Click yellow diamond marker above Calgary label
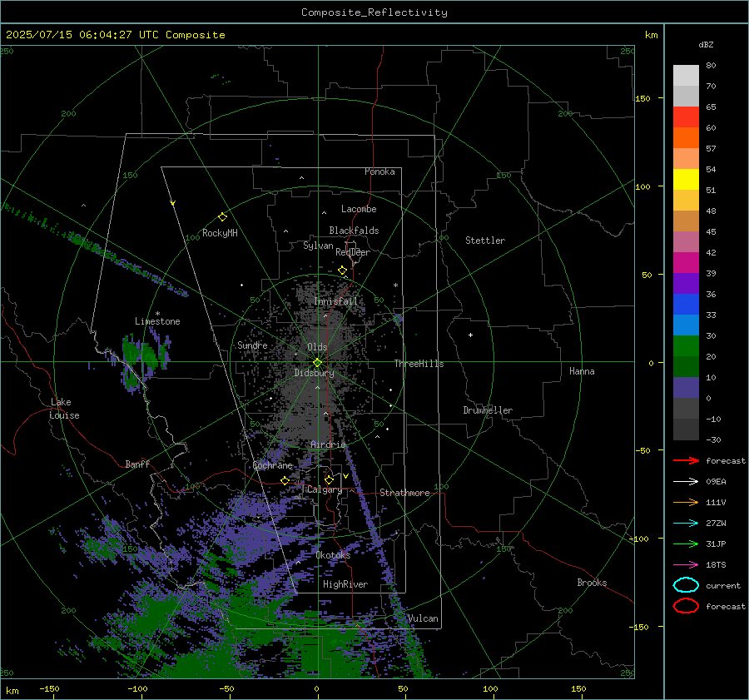 click(329, 479)
